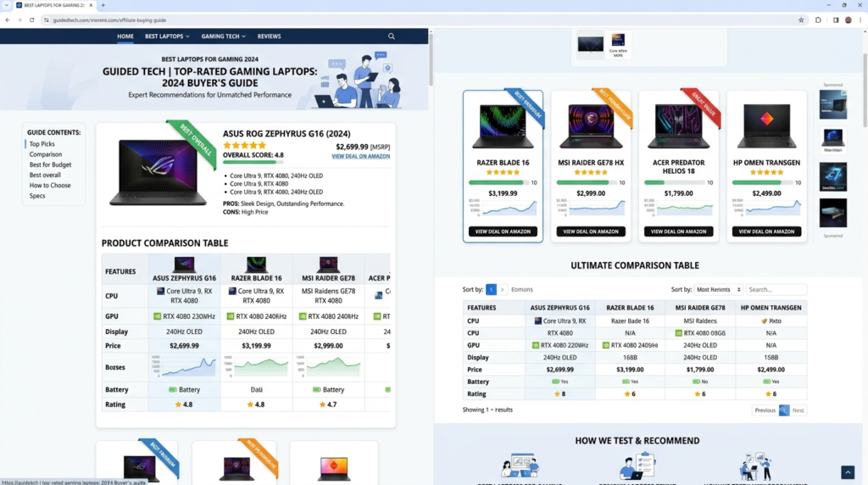Click View Deal on Amazon for MSI Raider GE78 HX
Image resolution: width=868 pixels, height=485 pixels.
point(591,231)
